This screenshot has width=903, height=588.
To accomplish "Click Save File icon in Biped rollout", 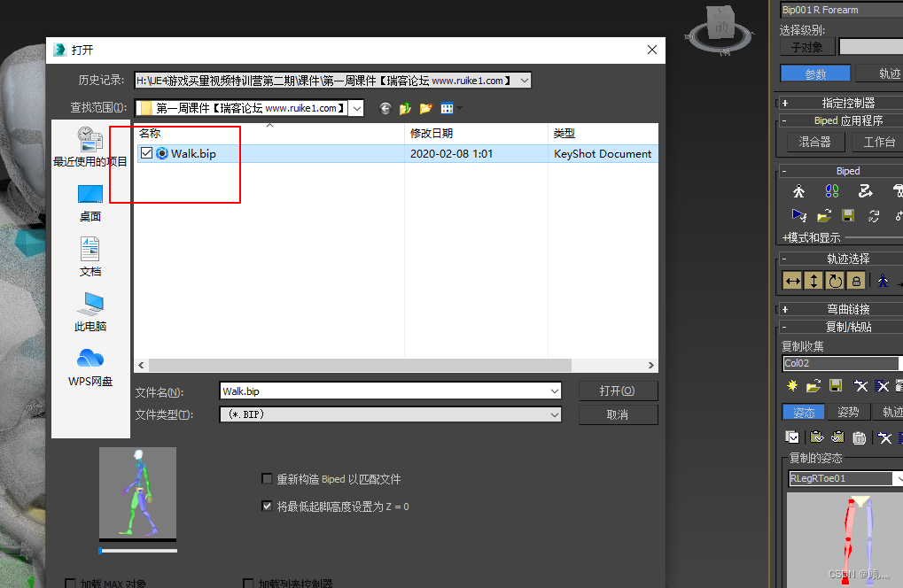I will [x=848, y=216].
